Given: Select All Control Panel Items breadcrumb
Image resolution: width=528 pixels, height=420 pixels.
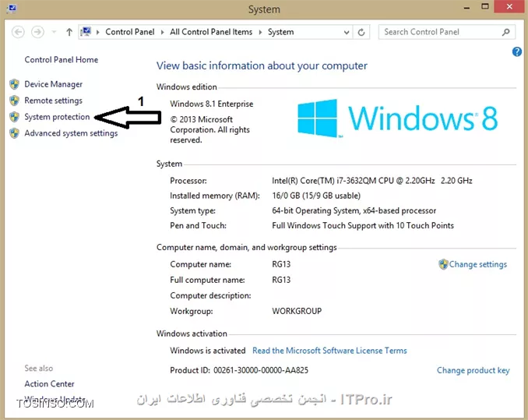Looking at the screenshot, I should click(x=211, y=32).
